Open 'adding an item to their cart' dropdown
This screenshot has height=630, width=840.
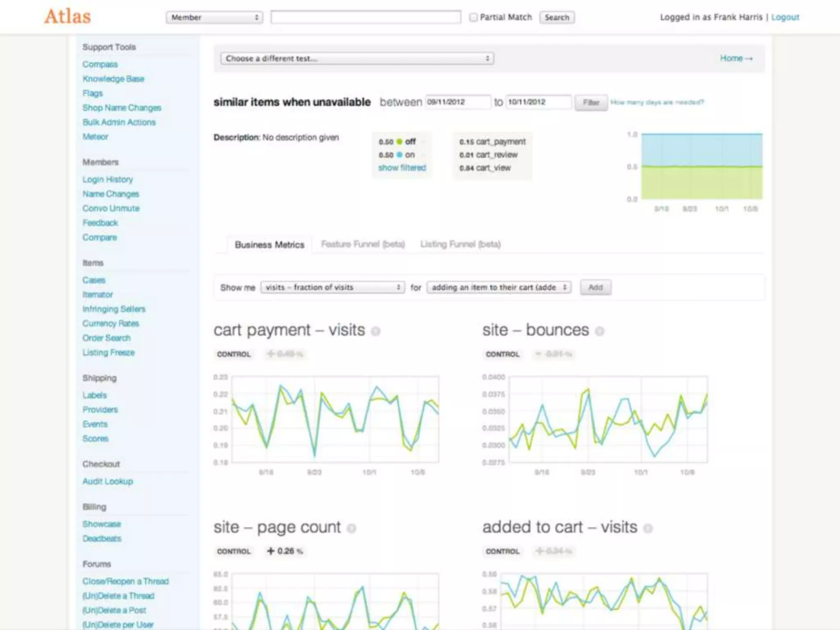point(499,287)
